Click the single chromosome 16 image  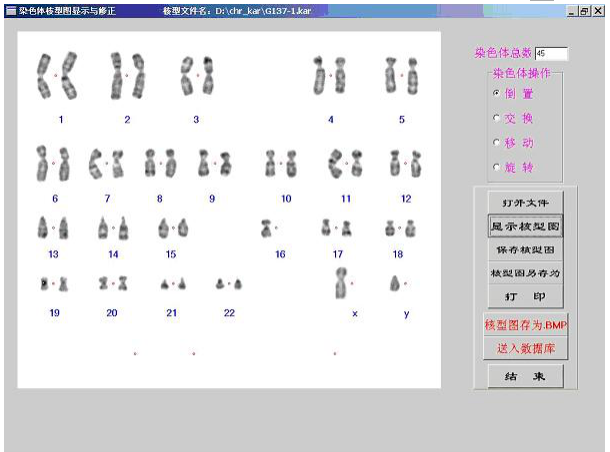[267, 229]
